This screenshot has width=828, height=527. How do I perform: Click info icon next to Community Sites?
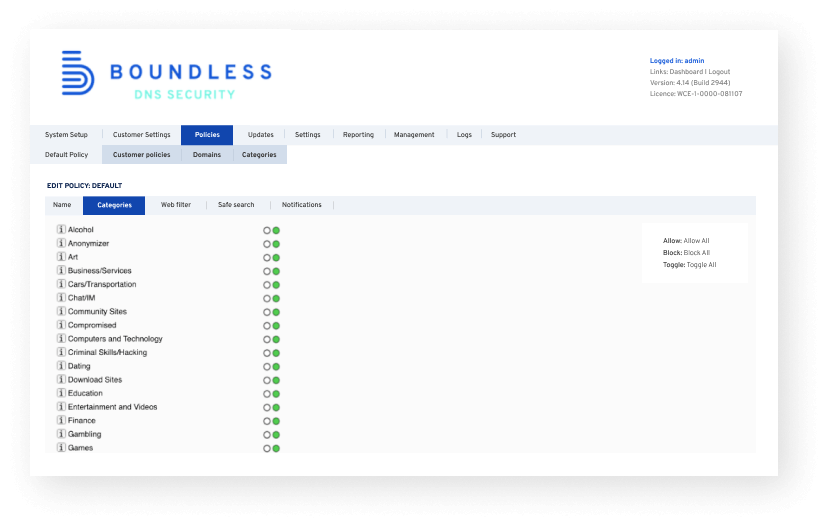(61, 312)
